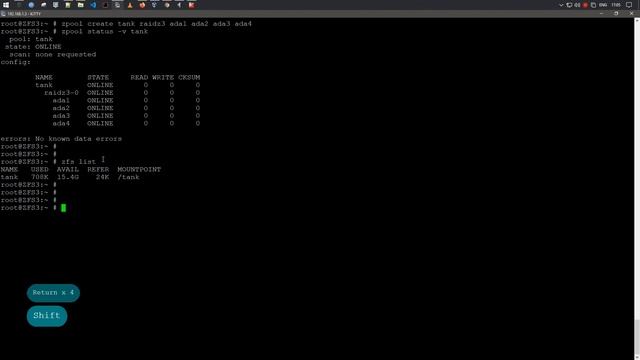Open Visual Studio Code from the taskbar

coord(93,5)
